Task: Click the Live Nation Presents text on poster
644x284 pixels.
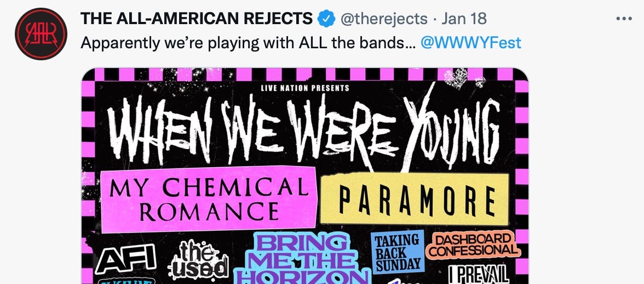Action: 304,88
